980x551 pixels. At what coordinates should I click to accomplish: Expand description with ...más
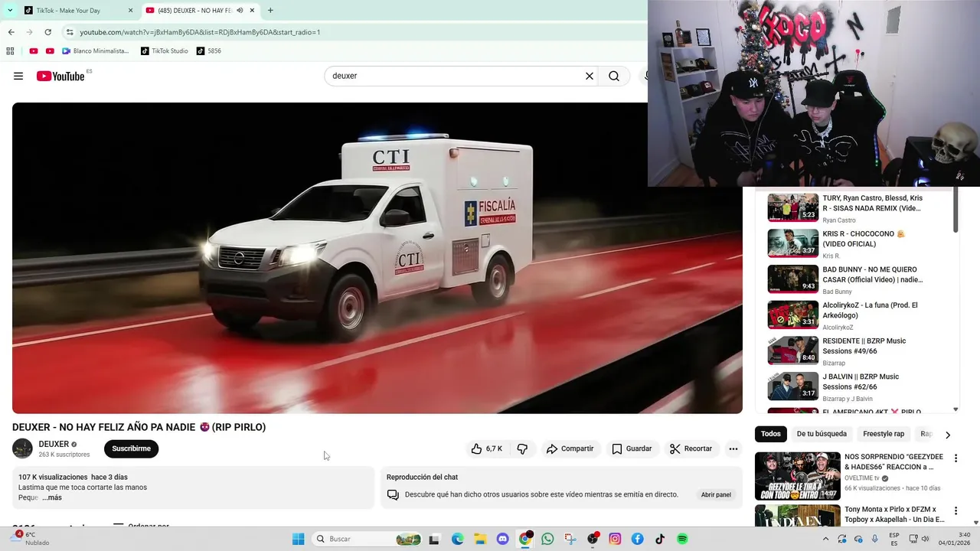(x=52, y=497)
